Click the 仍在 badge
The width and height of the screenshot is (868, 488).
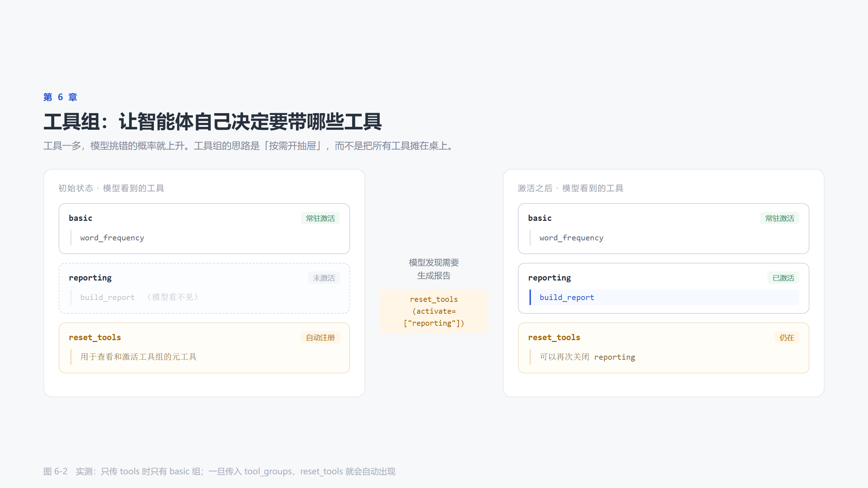tap(787, 338)
